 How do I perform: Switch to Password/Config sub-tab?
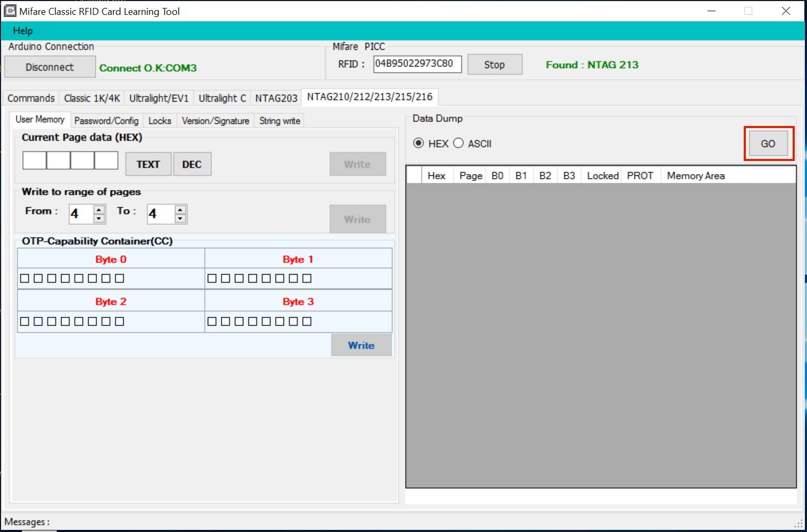click(106, 121)
